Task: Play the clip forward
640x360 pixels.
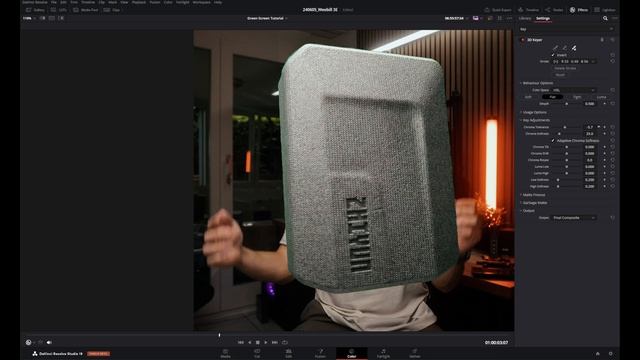Action: pyautogui.click(x=266, y=342)
